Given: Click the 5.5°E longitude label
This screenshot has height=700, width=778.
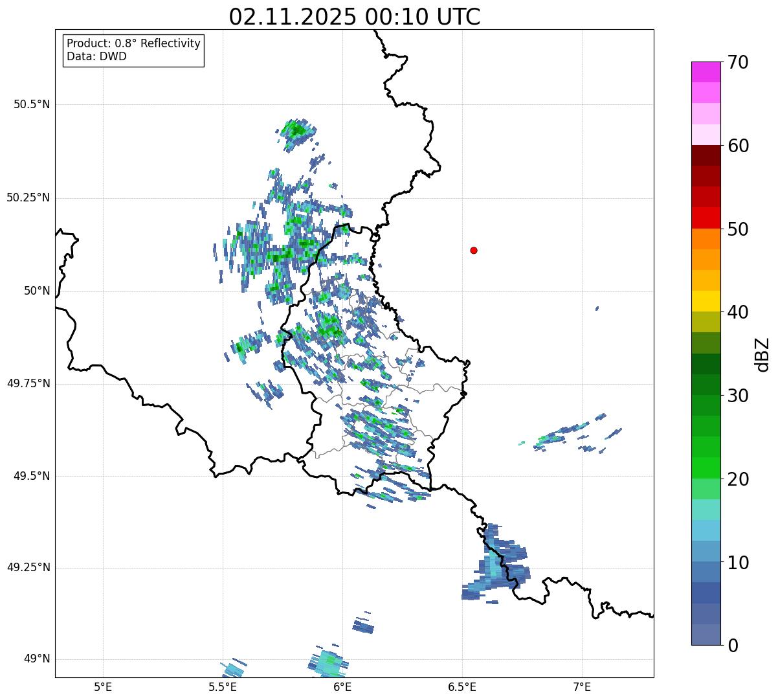Looking at the screenshot, I should coord(223,686).
